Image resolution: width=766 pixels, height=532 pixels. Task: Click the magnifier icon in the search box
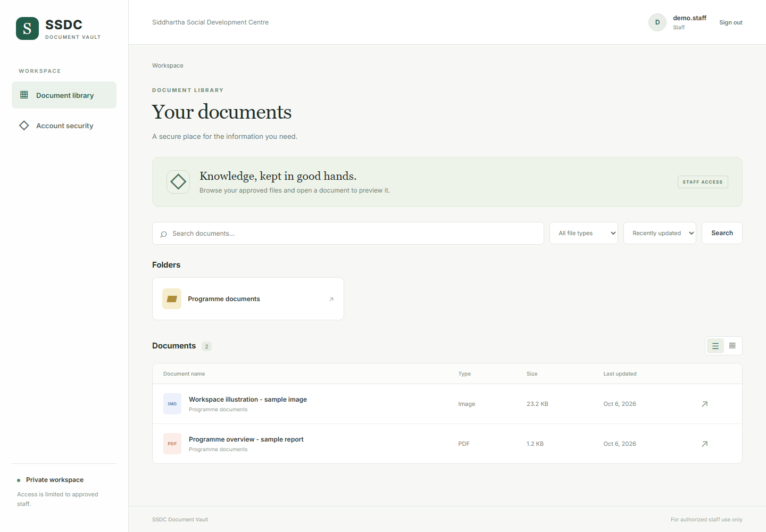[x=164, y=234]
